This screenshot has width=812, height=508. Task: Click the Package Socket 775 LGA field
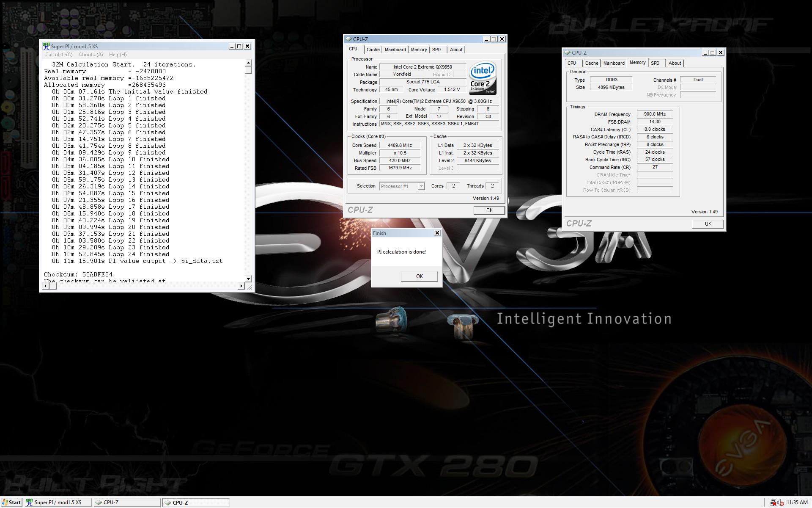pos(422,82)
